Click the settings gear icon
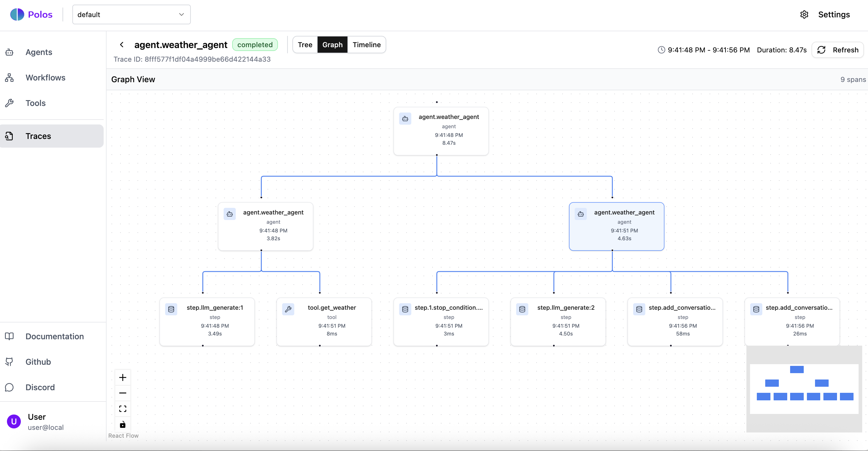 coord(805,14)
